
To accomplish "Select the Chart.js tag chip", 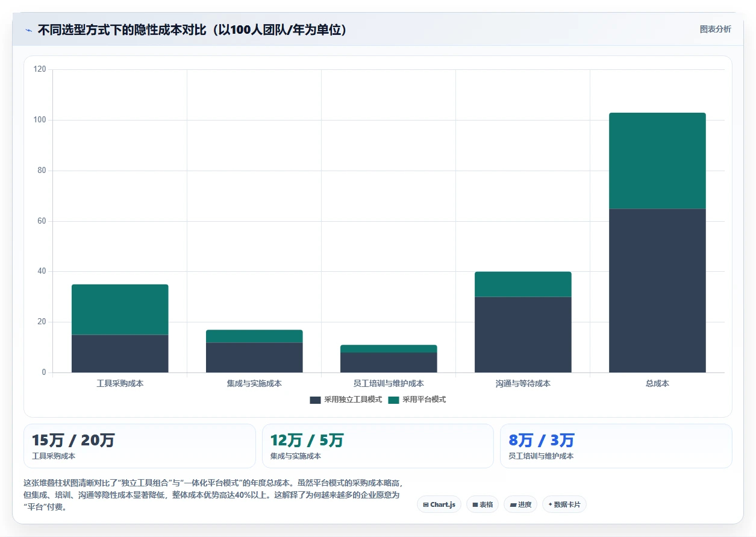I will click(439, 504).
